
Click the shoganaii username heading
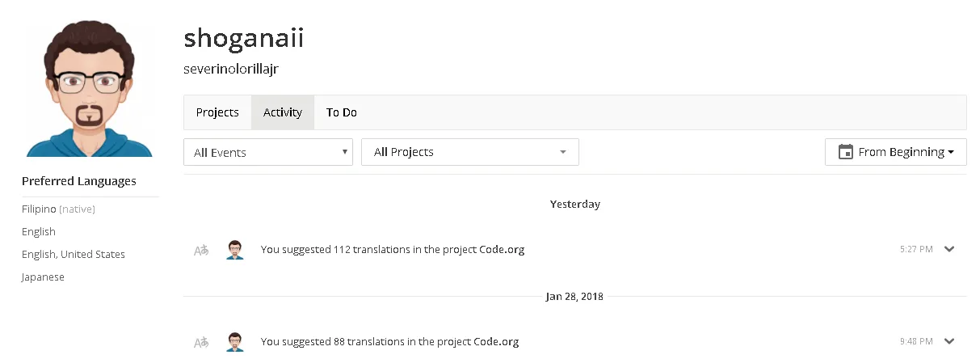tap(243, 38)
